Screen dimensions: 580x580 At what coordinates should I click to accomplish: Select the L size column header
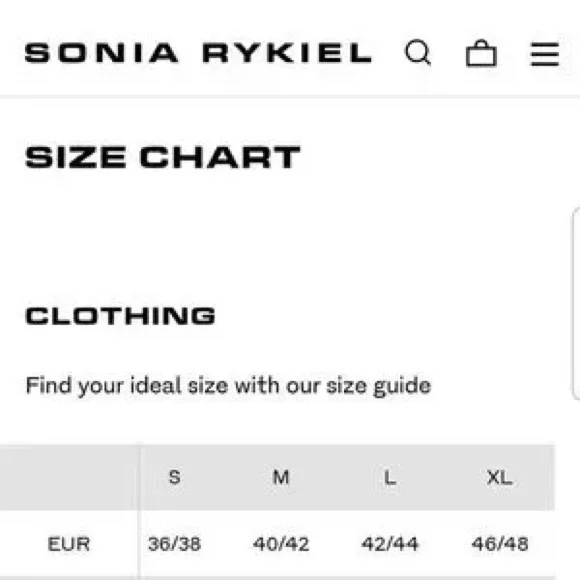click(390, 477)
